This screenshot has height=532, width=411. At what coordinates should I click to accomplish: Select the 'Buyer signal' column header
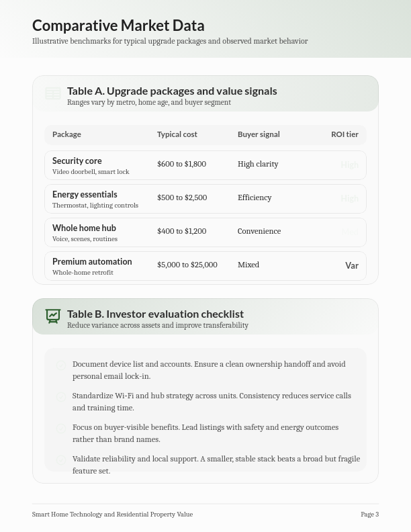[259, 134]
